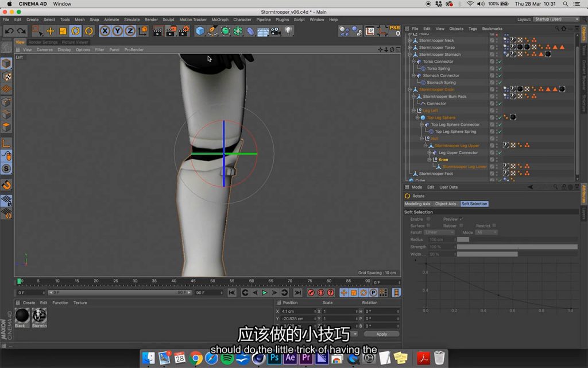Jump to end of the timeline
The image size is (588, 368).
[x=298, y=293]
